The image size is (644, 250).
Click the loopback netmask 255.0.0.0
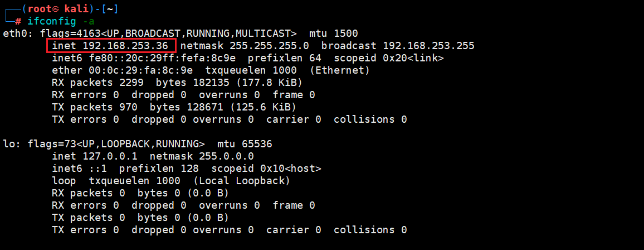229,156
